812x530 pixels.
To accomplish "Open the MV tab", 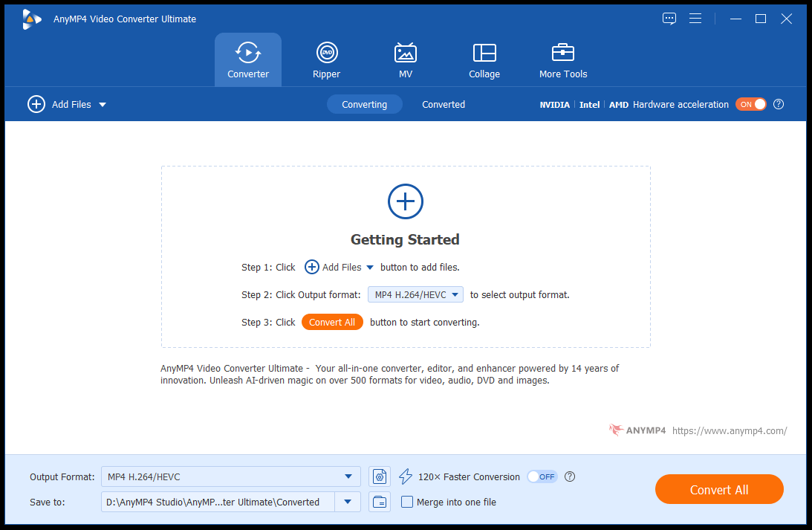I will click(406, 59).
